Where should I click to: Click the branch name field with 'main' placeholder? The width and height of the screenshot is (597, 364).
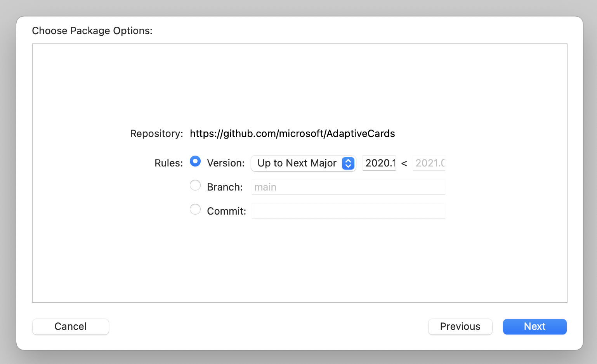click(x=348, y=187)
